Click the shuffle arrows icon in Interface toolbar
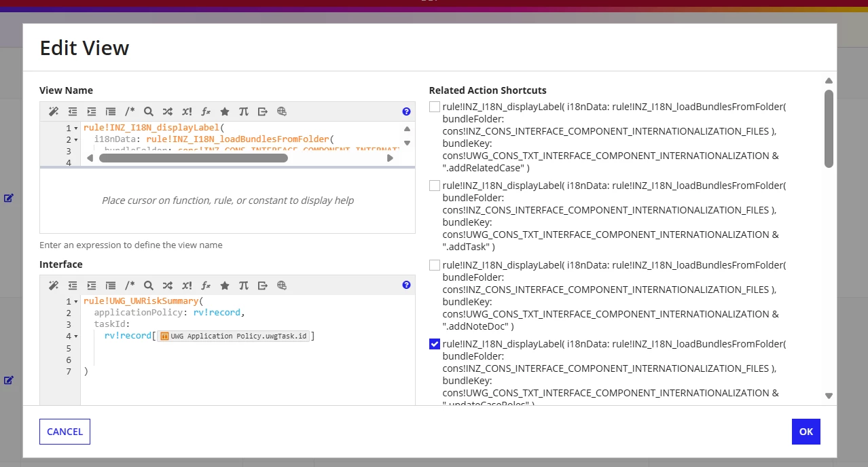This screenshot has height=467, width=868. point(168,286)
